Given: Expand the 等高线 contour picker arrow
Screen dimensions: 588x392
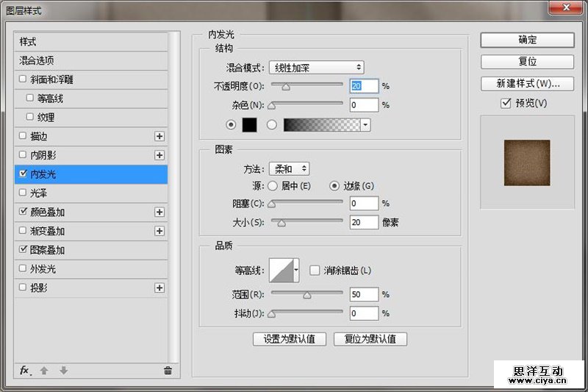Looking at the screenshot, I should click(296, 271).
